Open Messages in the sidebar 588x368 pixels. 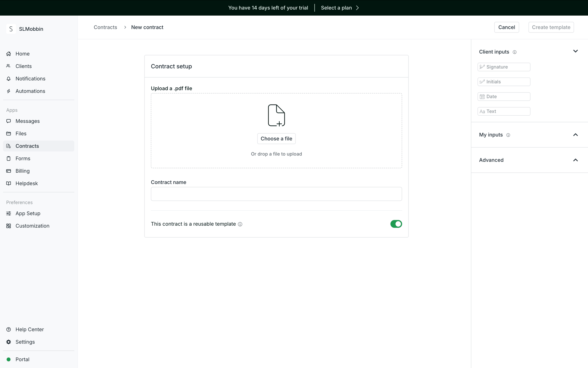[39, 121]
